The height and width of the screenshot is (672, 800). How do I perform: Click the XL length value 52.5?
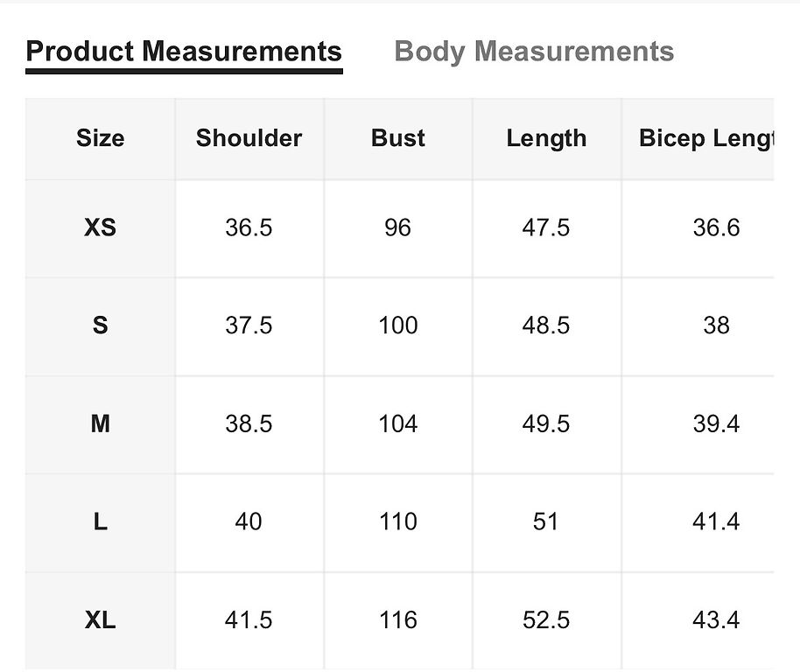(546, 620)
